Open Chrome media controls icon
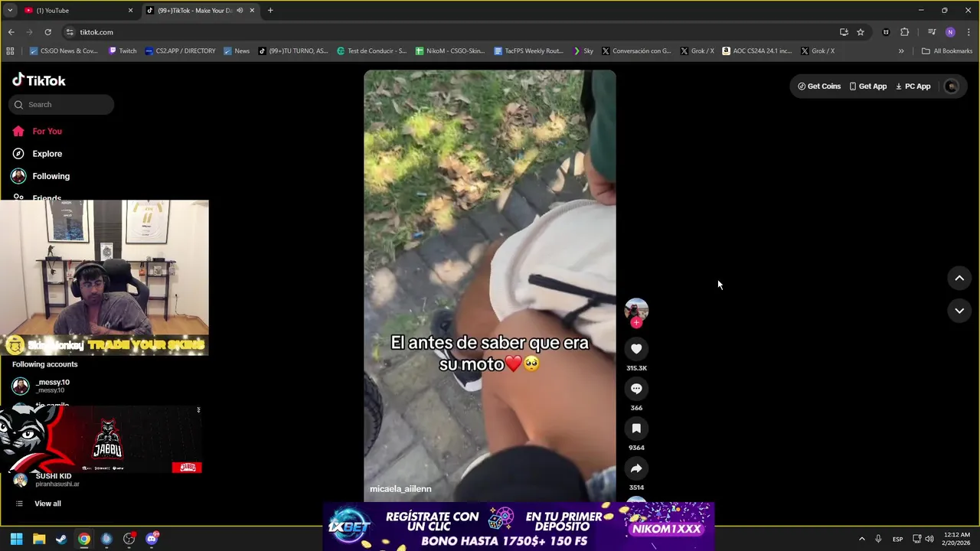 click(932, 32)
